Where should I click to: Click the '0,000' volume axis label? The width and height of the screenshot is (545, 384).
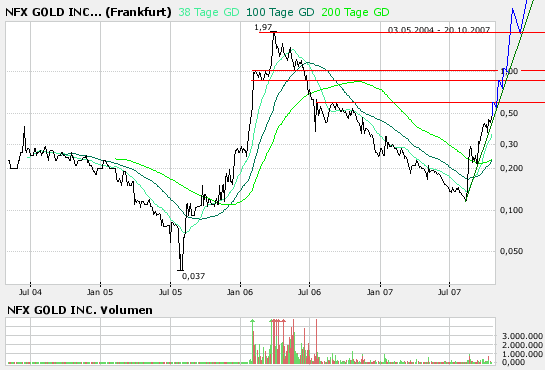pos(513,362)
